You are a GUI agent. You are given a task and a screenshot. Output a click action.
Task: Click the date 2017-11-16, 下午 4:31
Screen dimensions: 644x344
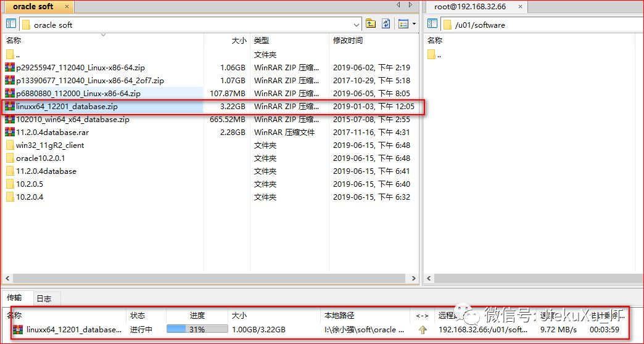pyautogui.click(x=372, y=133)
